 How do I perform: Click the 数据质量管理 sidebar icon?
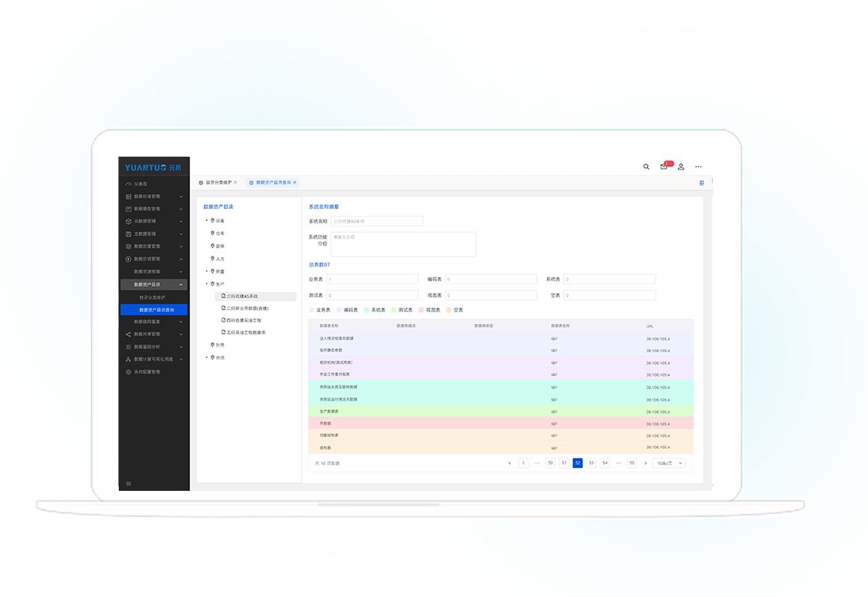(128, 246)
